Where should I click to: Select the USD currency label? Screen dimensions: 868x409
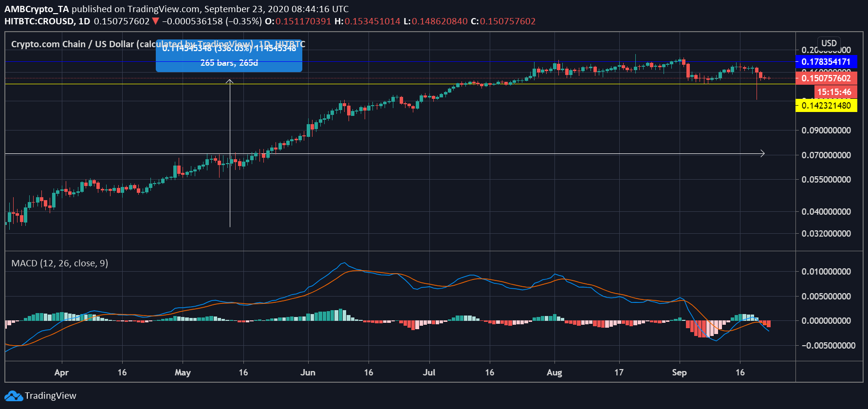point(829,43)
